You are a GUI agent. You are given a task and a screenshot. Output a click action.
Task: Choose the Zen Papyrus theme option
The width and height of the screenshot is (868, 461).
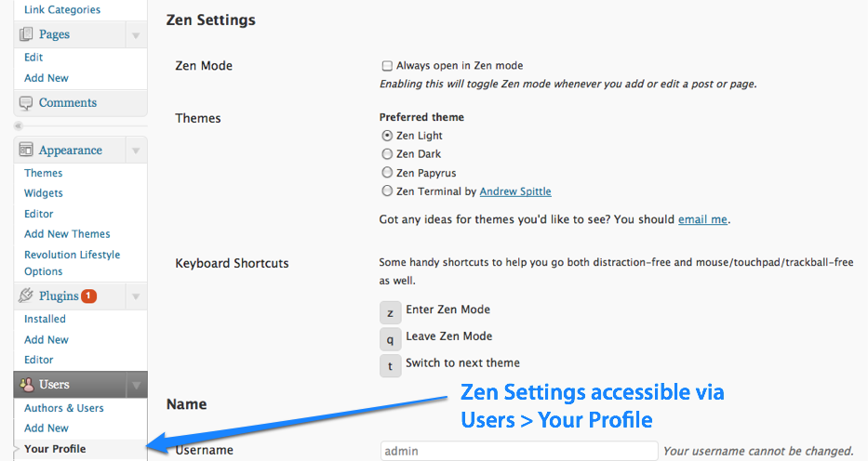coord(387,173)
